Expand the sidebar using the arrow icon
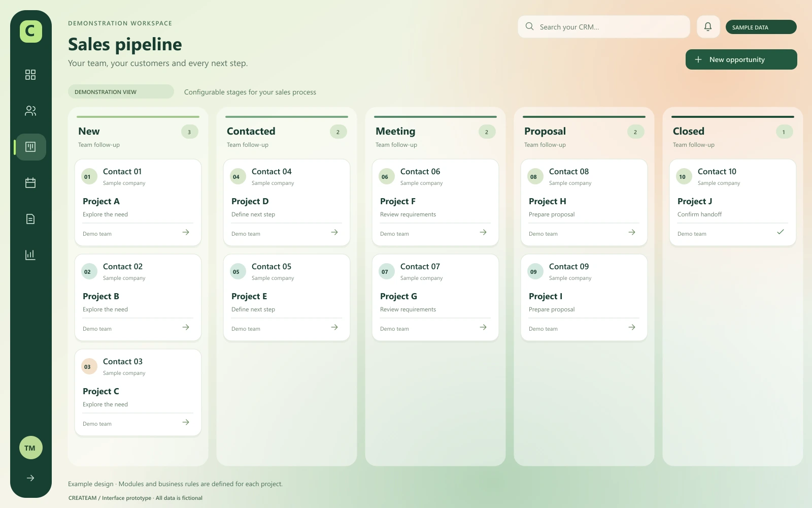 30,478
